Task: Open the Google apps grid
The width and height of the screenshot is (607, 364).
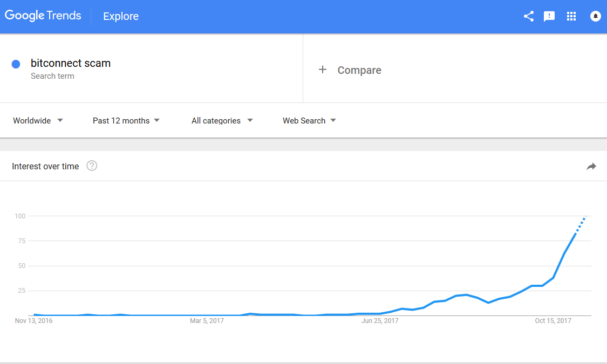Action: 571,16
